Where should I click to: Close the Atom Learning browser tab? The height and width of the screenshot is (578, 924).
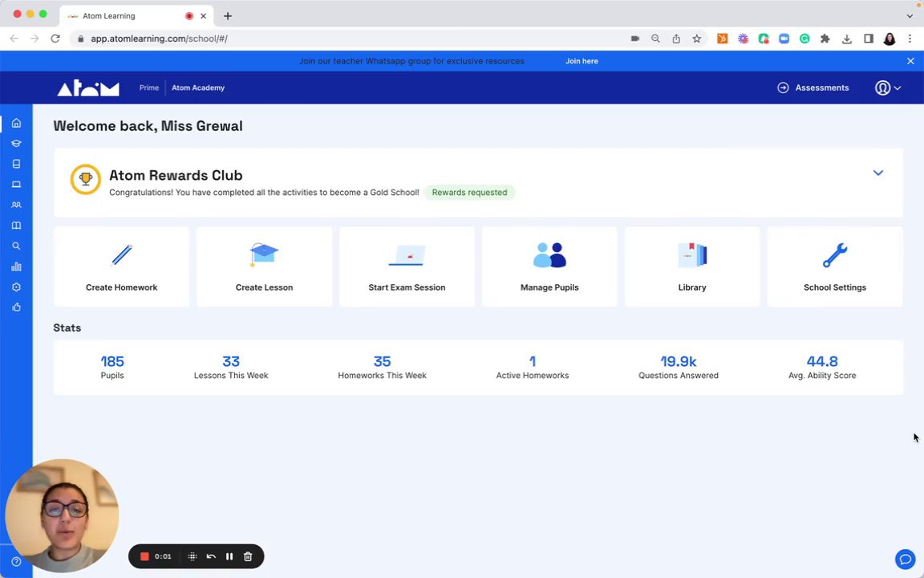(x=203, y=16)
